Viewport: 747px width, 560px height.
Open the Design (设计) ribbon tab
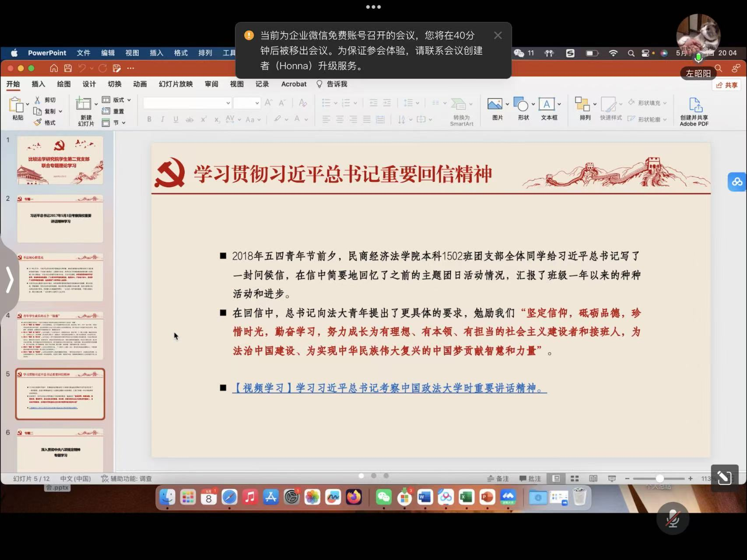coord(89,84)
